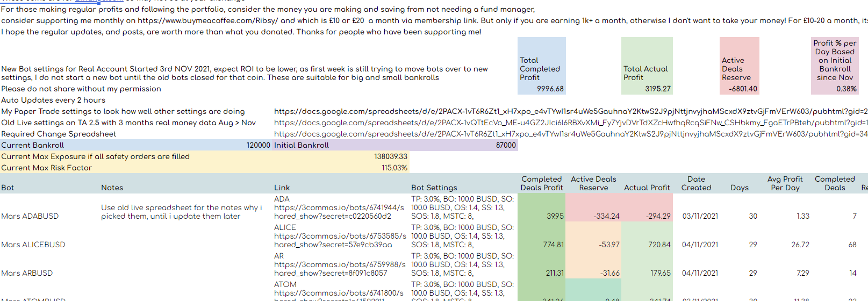This screenshot has height=301, width=868.
Task: Open the AR 3commas bot link
Action: (340, 269)
